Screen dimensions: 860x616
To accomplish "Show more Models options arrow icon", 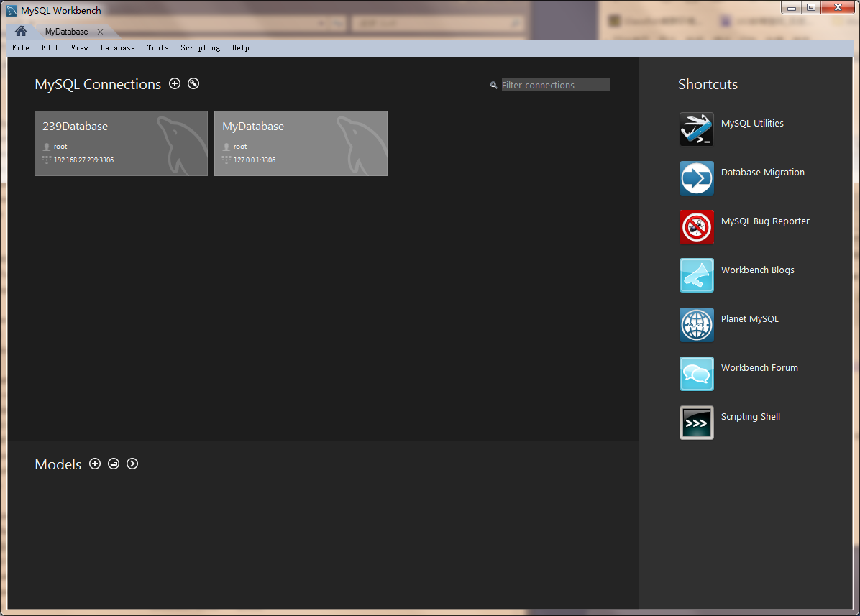I will coord(132,464).
